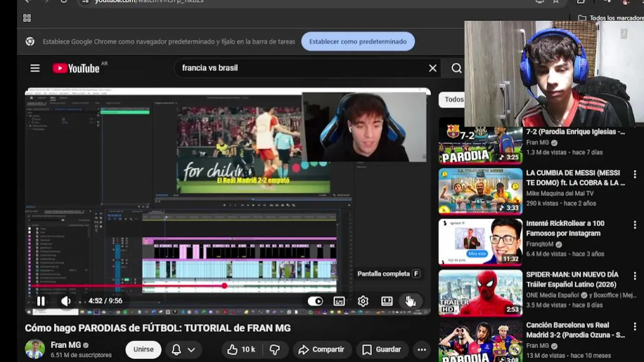
Task: Open options menu for Intenté RickRollear video
Action: coord(635,225)
